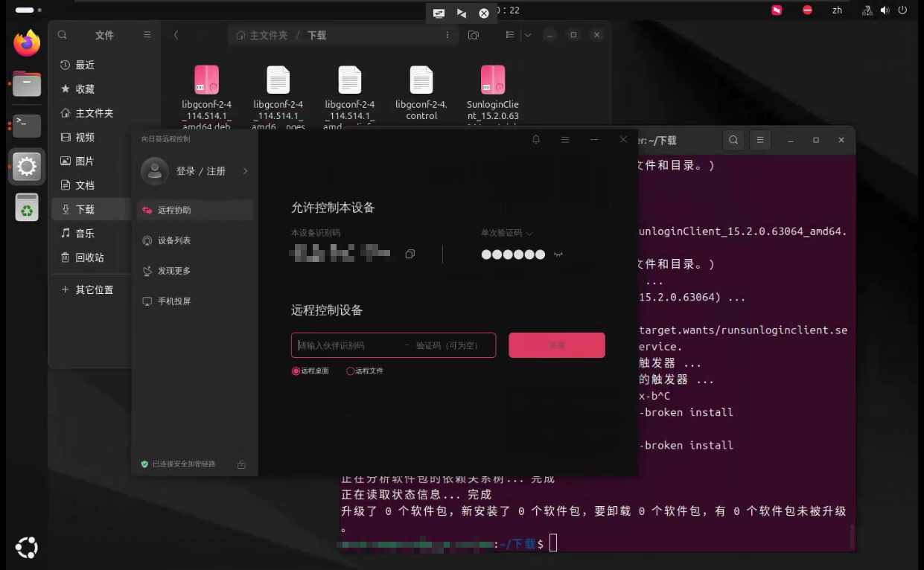Open volume icon in top bar

click(885, 10)
